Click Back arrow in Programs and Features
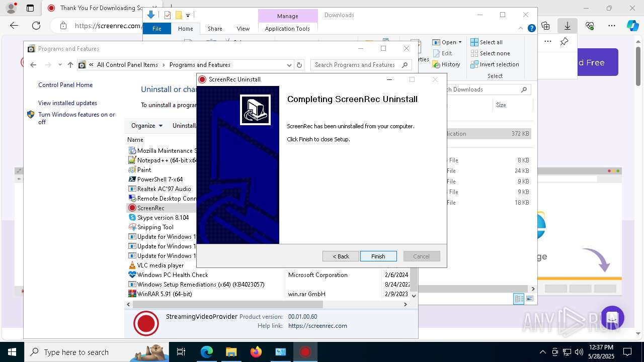 tap(33, 65)
